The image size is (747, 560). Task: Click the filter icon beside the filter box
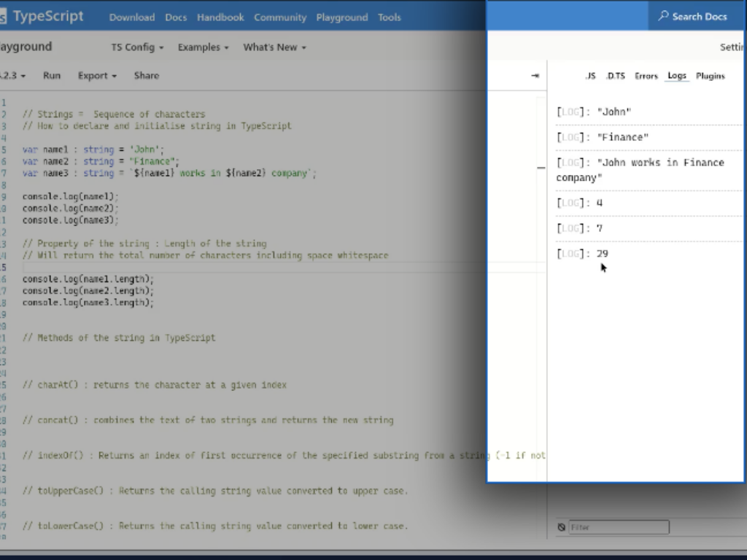coord(561,526)
